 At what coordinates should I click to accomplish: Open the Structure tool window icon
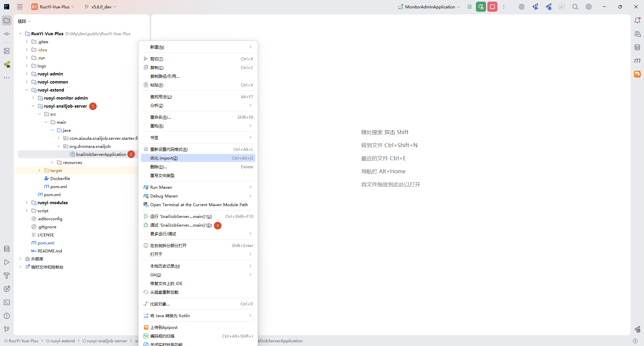[7, 51]
